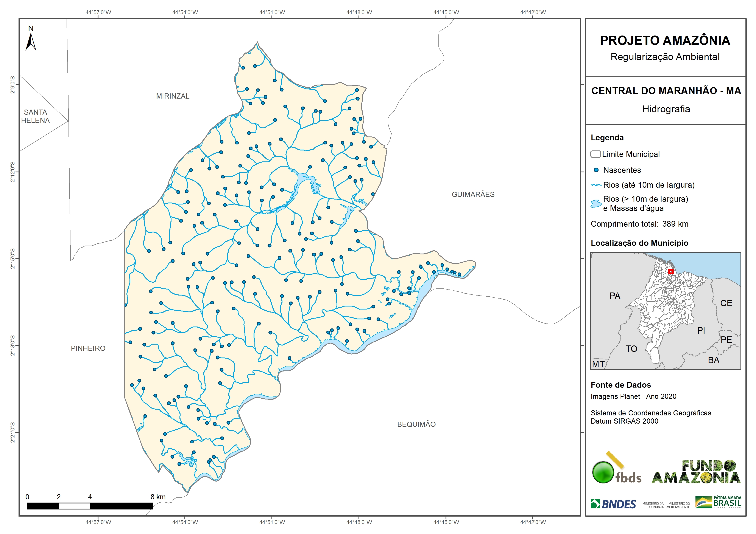Click the fbds green circle logo
756x534 pixels.
click(x=603, y=472)
